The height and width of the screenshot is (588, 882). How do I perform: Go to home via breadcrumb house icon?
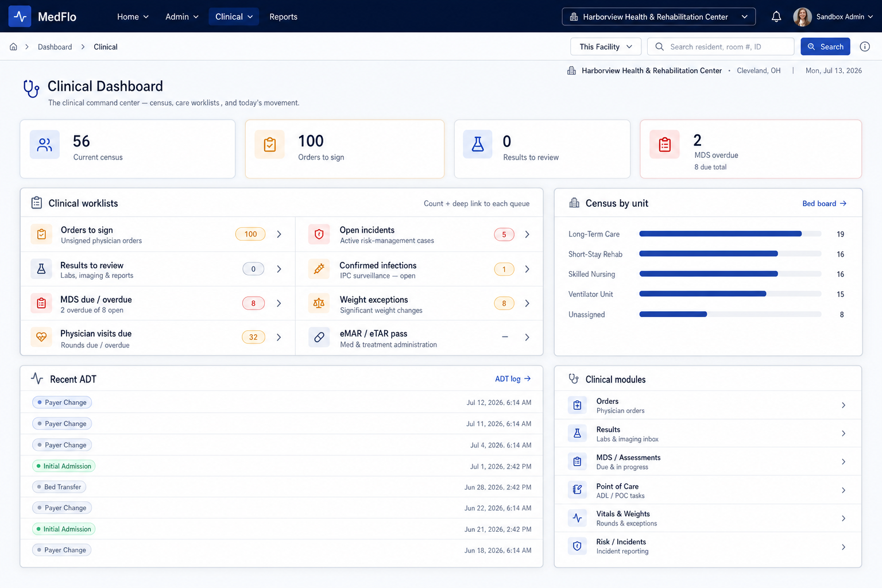[x=13, y=47]
